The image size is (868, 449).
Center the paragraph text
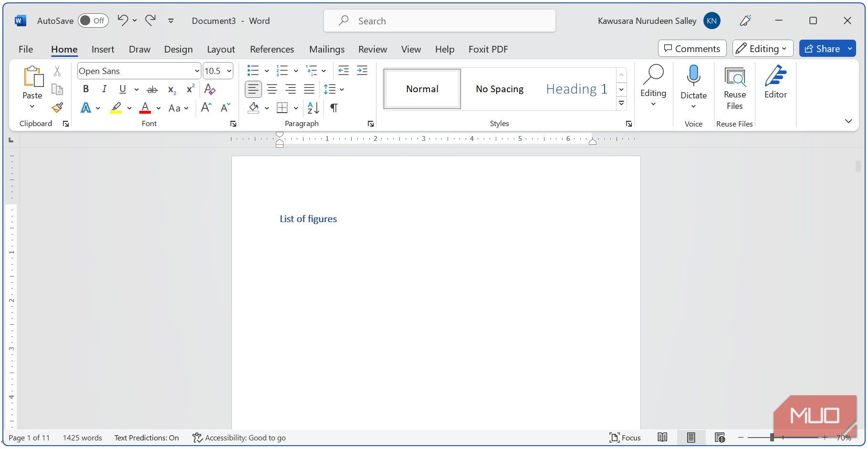coord(272,89)
